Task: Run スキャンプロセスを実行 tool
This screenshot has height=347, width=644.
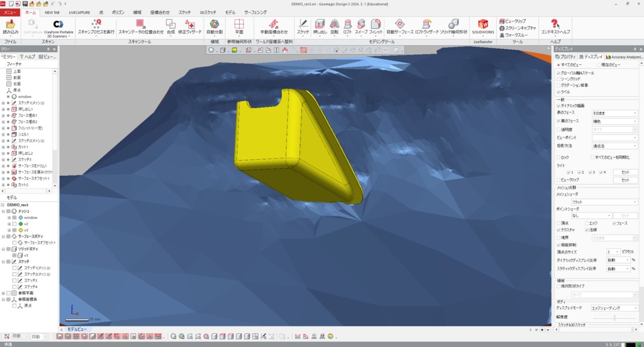Action: pos(96,26)
